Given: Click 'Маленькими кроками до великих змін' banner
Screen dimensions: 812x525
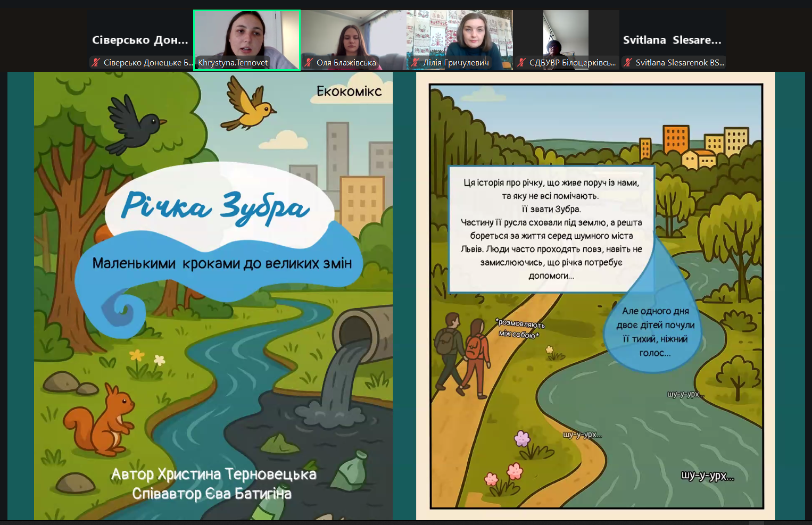Looking at the screenshot, I should 222,263.
